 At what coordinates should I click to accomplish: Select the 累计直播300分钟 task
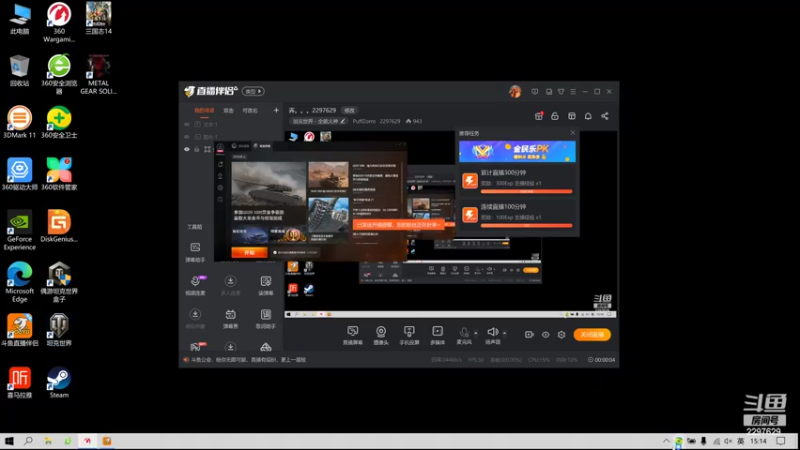[517, 181]
